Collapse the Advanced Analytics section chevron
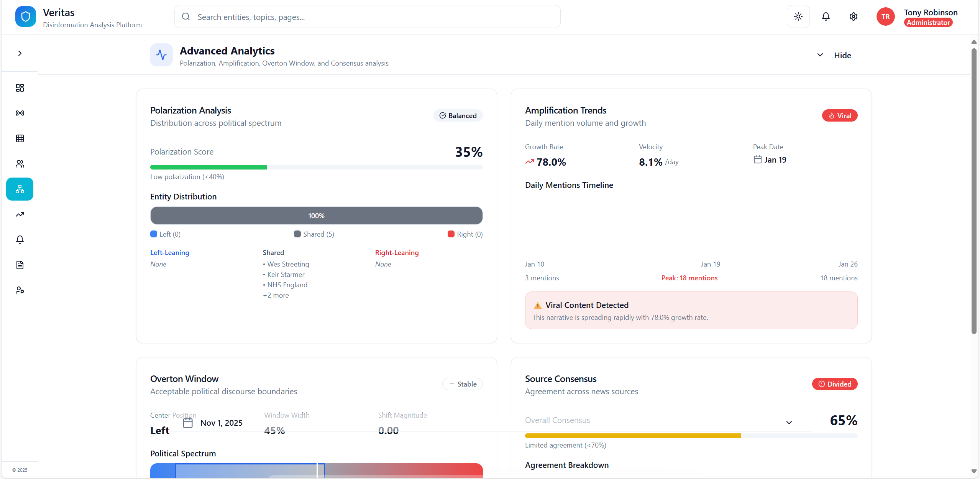This screenshot has height=479, width=980. click(820, 55)
